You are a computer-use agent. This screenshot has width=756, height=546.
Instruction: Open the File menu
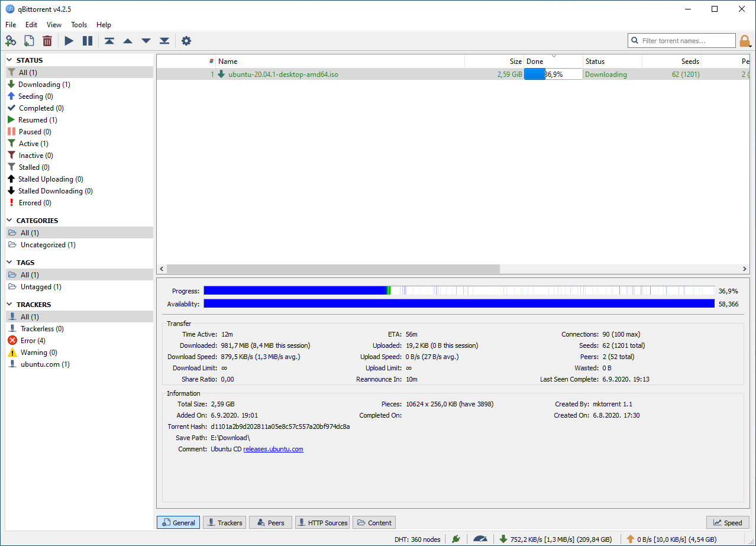[x=11, y=25]
